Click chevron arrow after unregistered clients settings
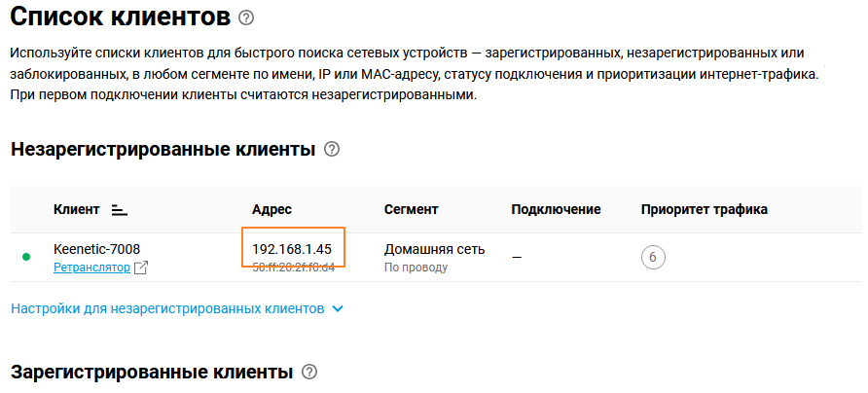Viewport: 868px width, 393px height. pos(338,308)
